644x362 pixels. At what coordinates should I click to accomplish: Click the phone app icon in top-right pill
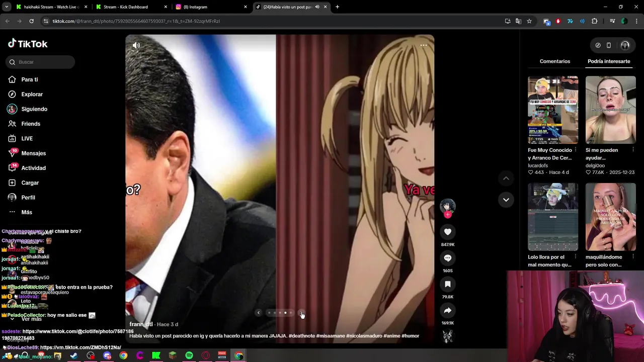[609, 45]
